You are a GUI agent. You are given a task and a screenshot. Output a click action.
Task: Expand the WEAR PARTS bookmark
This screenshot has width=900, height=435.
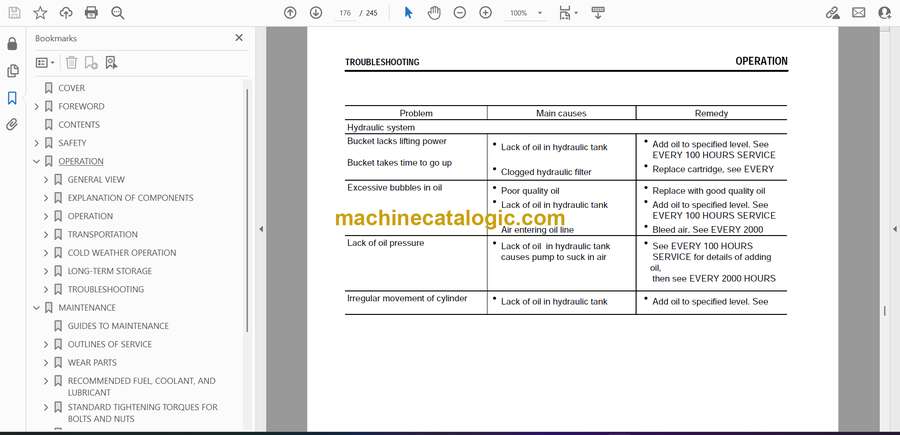point(46,363)
